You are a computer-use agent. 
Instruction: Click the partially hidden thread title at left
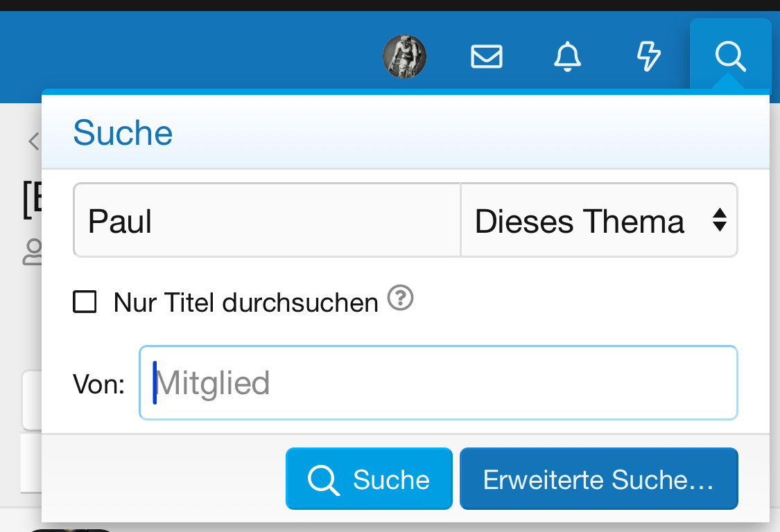(x=32, y=202)
